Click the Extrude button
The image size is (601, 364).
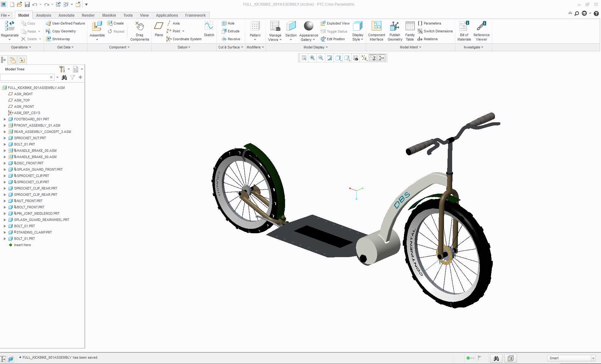pyautogui.click(x=231, y=31)
